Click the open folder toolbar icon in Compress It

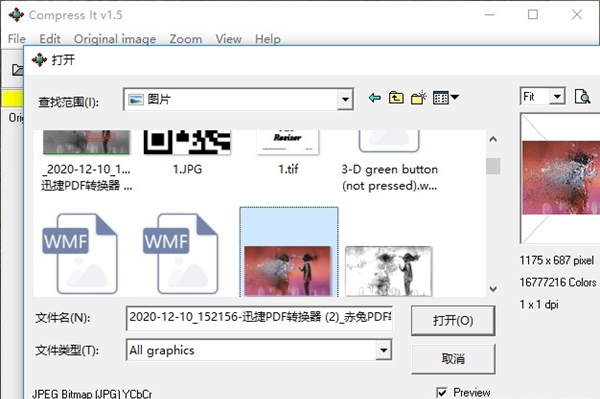click(x=17, y=70)
